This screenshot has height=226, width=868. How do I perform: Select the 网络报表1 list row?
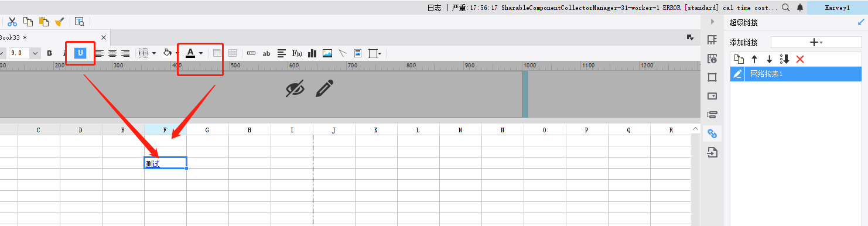pyautogui.click(x=796, y=74)
